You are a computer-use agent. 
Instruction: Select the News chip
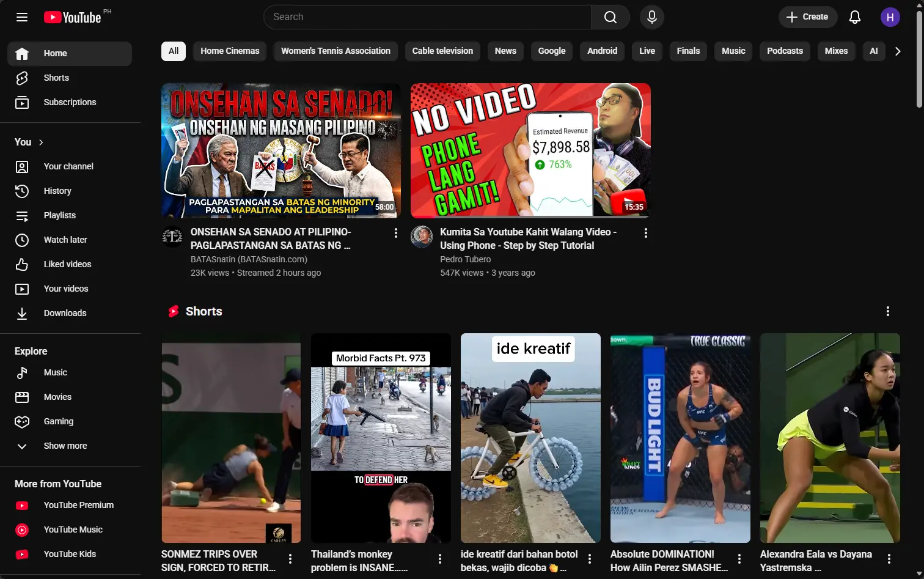pos(505,51)
